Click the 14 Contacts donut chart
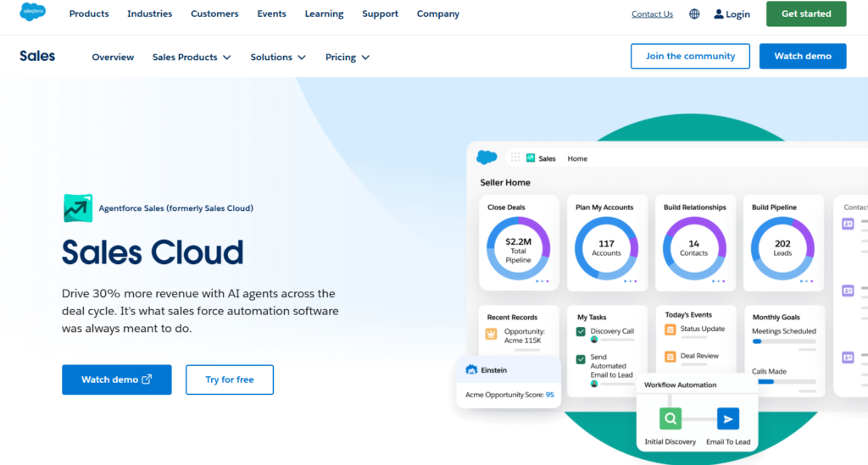The height and width of the screenshot is (465, 868). click(x=694, y=248)
